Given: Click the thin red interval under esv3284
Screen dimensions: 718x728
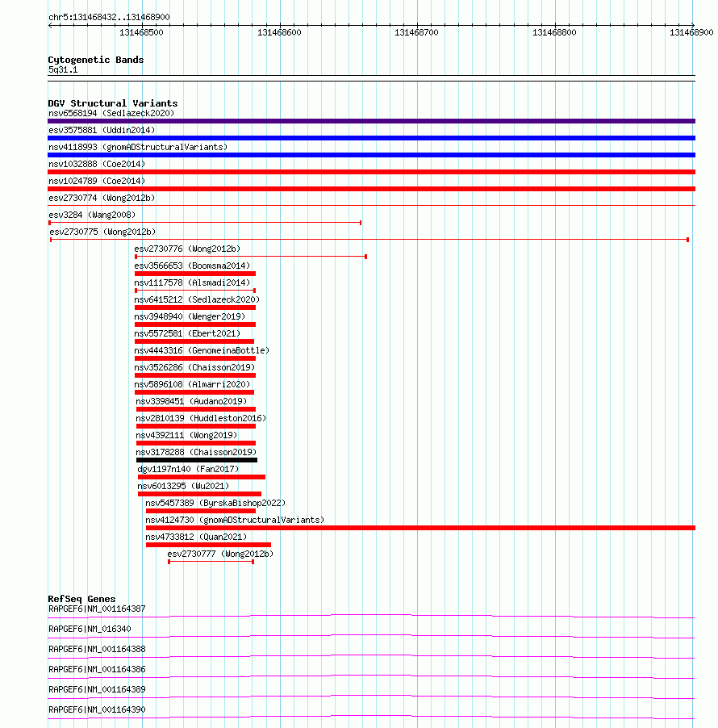Looking at the screenshot, I should pyautogui.click(x=205, y=223).
